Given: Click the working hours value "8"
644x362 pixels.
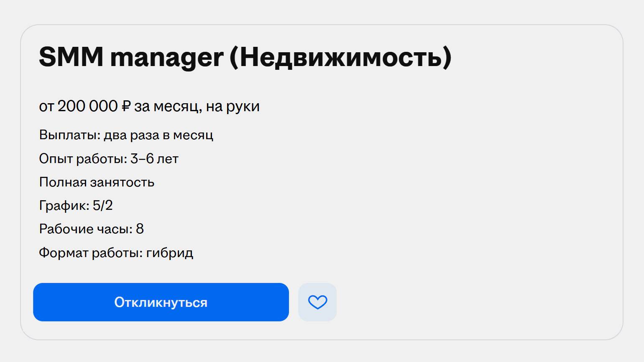Looking at the screenshot, I should click(140, 229).
